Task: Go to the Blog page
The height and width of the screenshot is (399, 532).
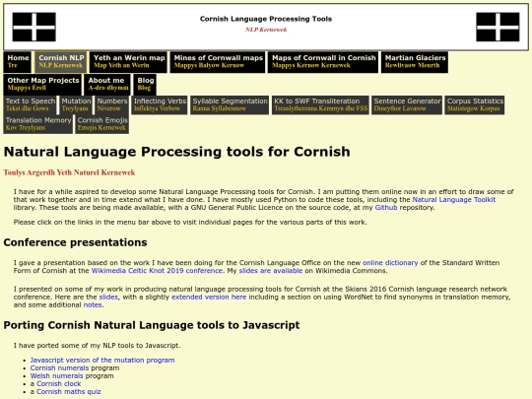Action: point(145,84)
